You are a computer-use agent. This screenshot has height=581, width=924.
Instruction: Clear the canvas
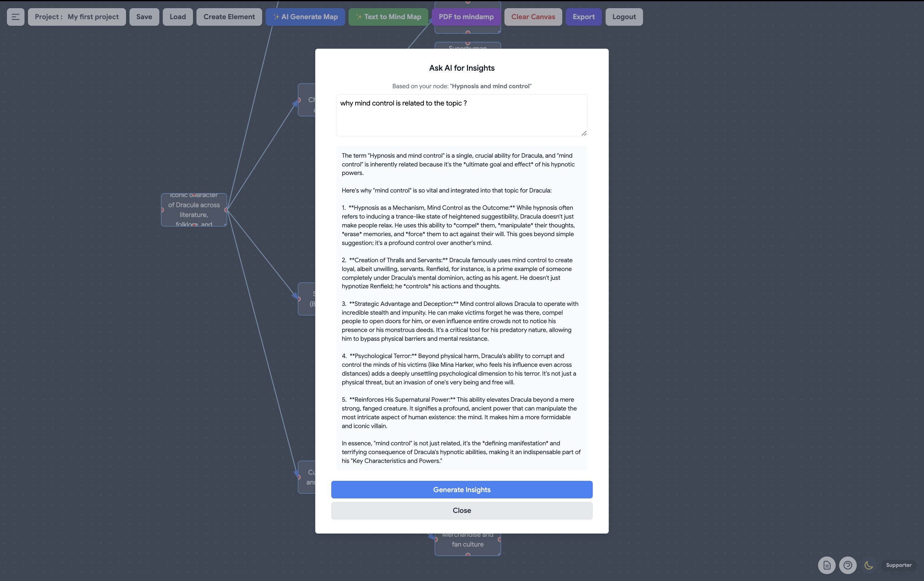coord(533,17)
